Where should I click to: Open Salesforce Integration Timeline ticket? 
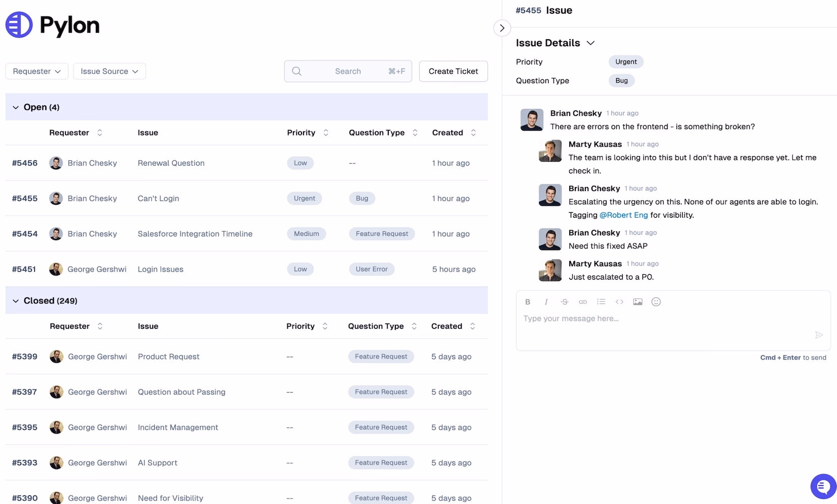tap(247, 233)
